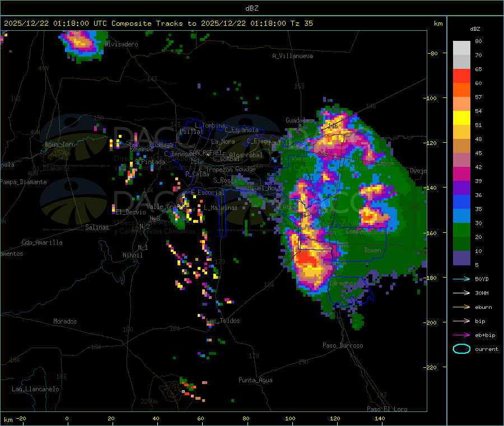Click the 'Divisadero' map label
Viewport: 504px width, 426px height.
[x=121, y=44]
